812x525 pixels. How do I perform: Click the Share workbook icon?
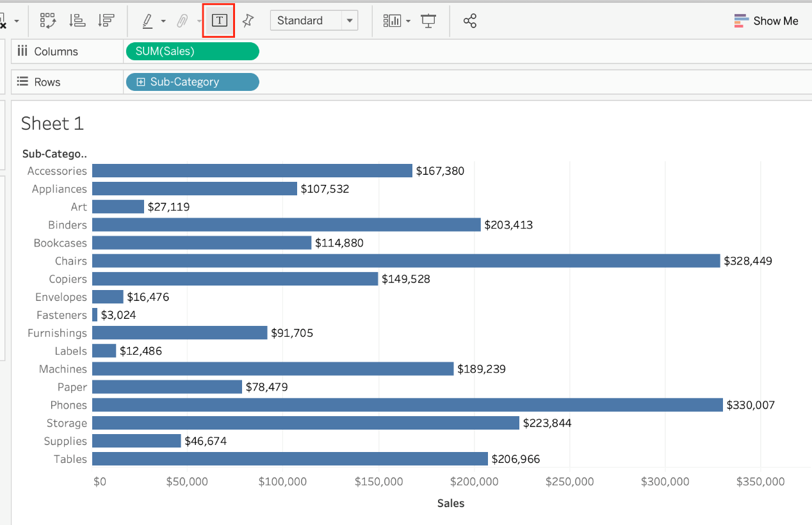(x=470, y=21)
